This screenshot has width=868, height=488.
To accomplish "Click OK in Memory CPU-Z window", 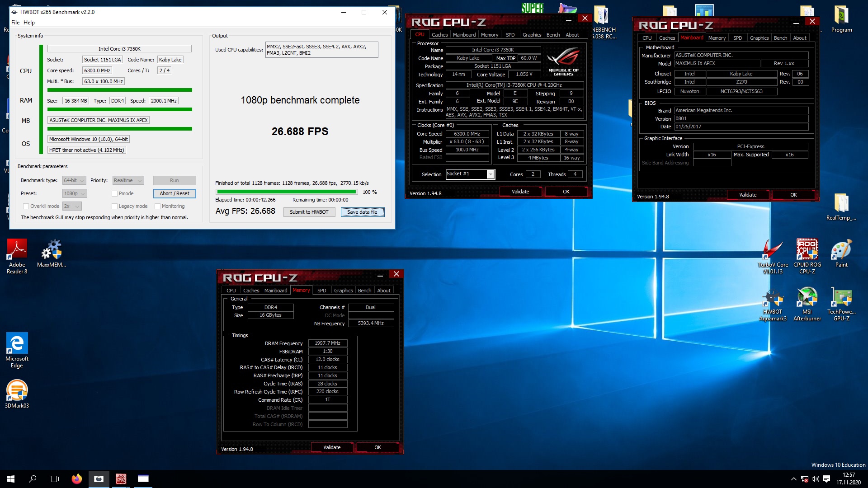I will click(377, 447).
